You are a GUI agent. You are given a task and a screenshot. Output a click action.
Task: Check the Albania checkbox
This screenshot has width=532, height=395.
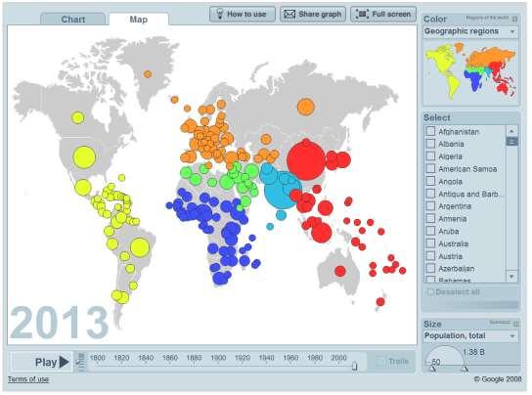(430, 144)
